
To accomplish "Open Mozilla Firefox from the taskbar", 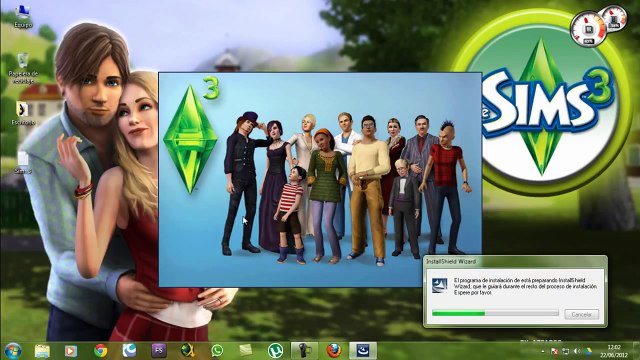I will click(333, 351).
